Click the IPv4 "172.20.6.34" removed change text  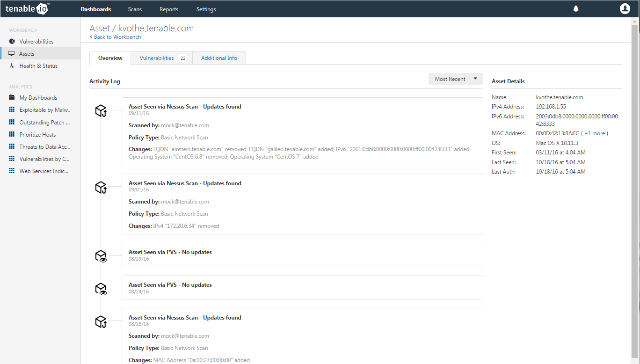[186, 226]
